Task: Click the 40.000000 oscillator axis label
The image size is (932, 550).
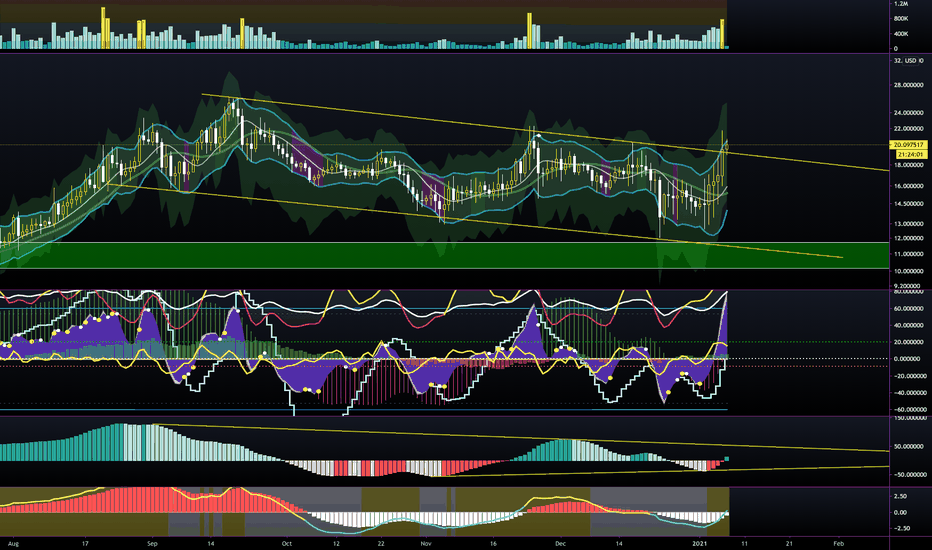Action: point(909,325)
